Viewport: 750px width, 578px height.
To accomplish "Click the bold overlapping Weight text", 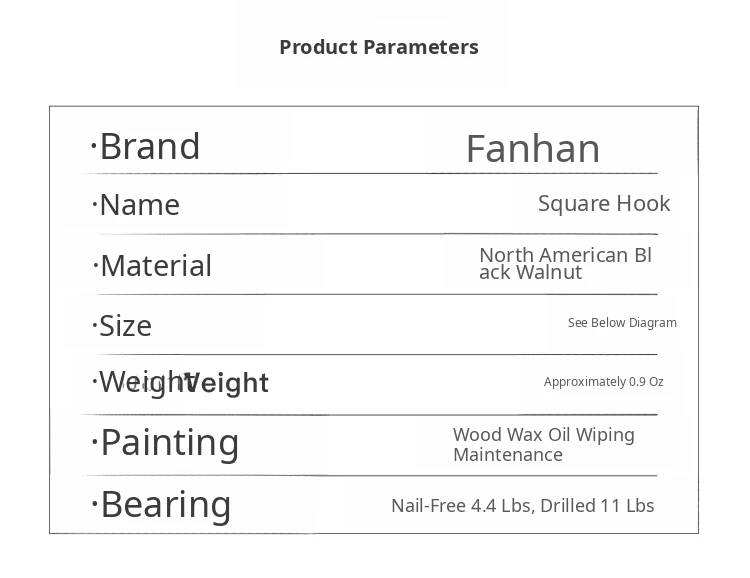I will 228,383.
